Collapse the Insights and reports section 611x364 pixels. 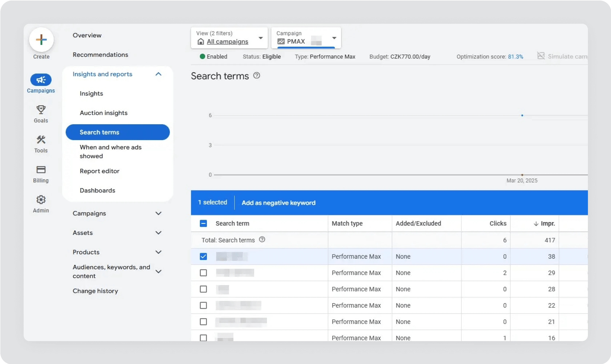(x=158, y=74)
